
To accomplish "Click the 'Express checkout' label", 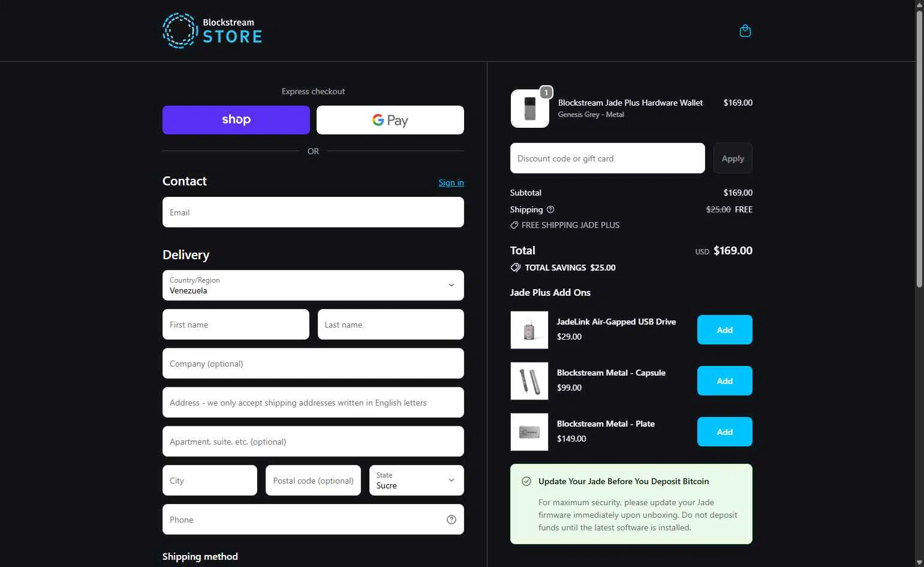I will click(x=313, y=91).
